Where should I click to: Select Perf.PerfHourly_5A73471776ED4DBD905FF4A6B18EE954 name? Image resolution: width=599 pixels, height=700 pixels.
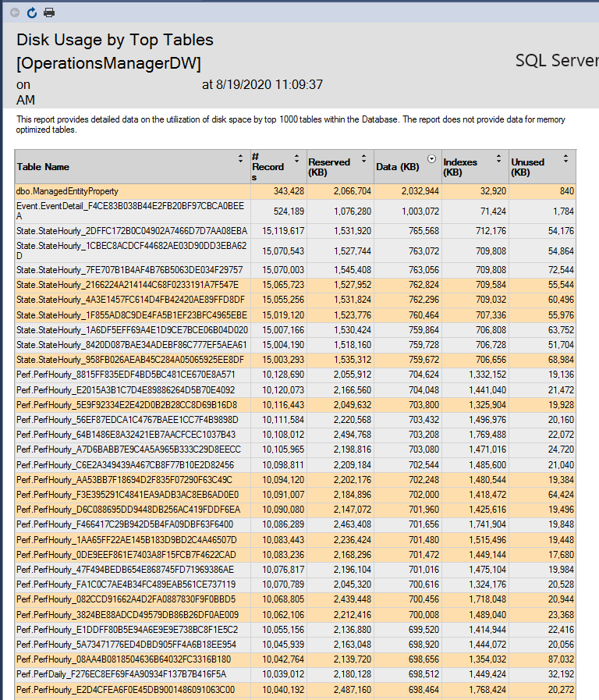(126, 644)
